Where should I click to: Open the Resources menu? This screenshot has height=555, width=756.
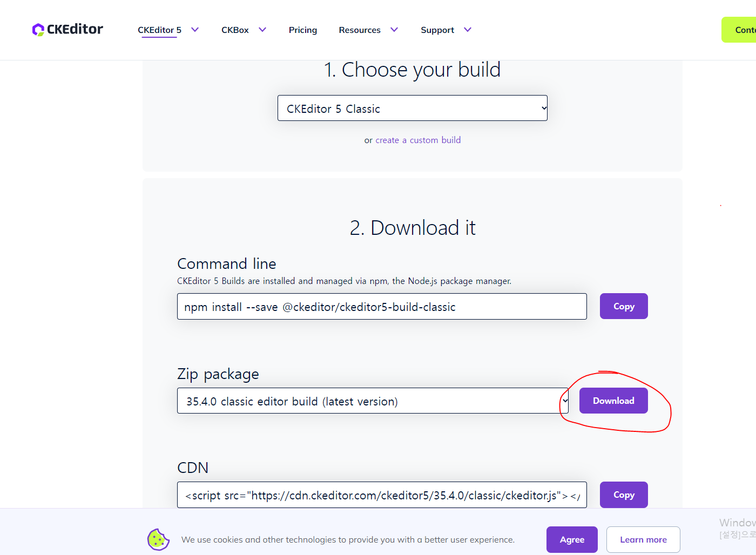[x=360, y=30]
